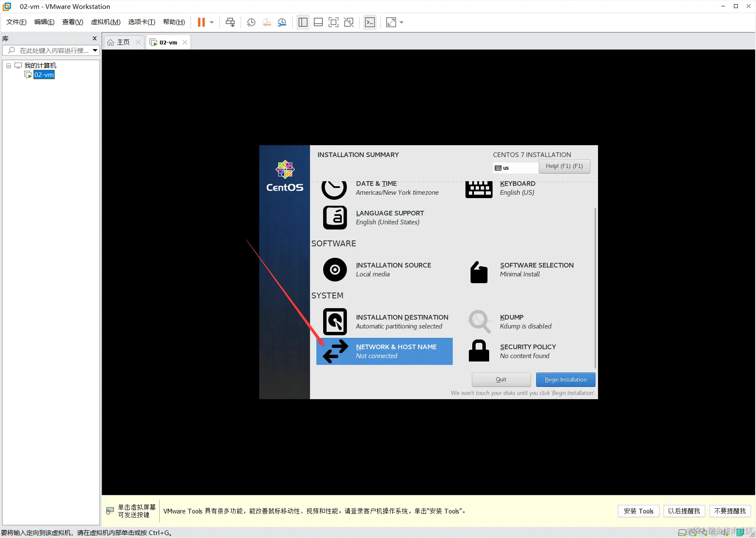This screenshot has height=538, width=756.
Task: Open the 帮助(H) menu
Action: 174,22
